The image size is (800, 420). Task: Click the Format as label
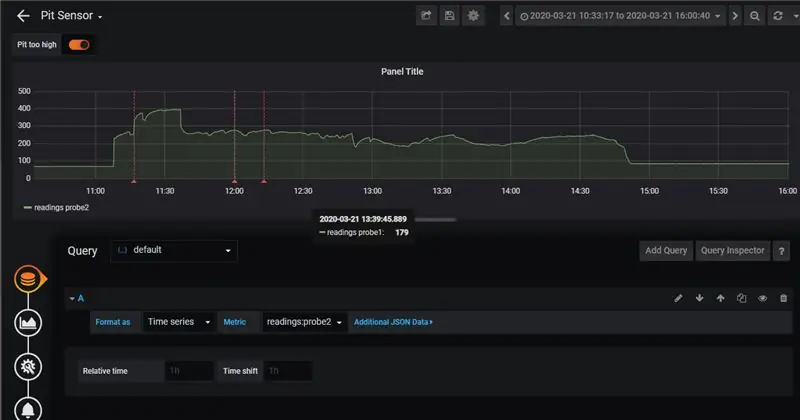[x=113, y=322]
